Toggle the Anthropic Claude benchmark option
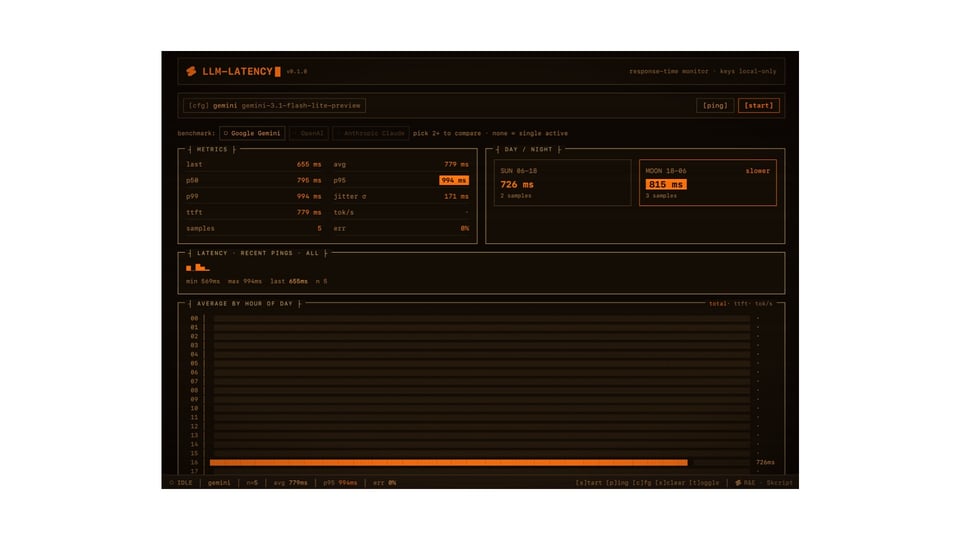This screenshot has height=540, width=960. [370, 133]
